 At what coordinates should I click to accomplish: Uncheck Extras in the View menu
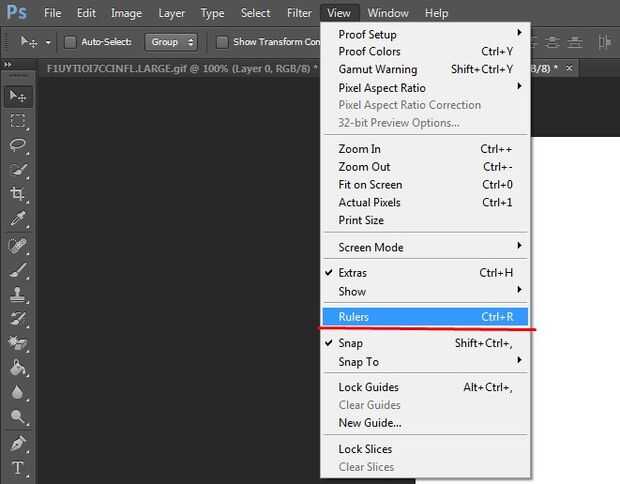tap(352, 273)
